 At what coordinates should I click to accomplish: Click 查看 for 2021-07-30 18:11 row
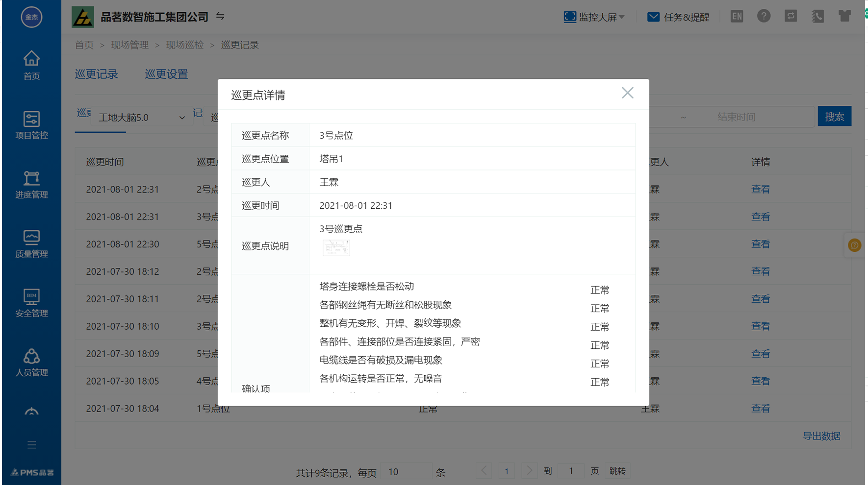760,299
